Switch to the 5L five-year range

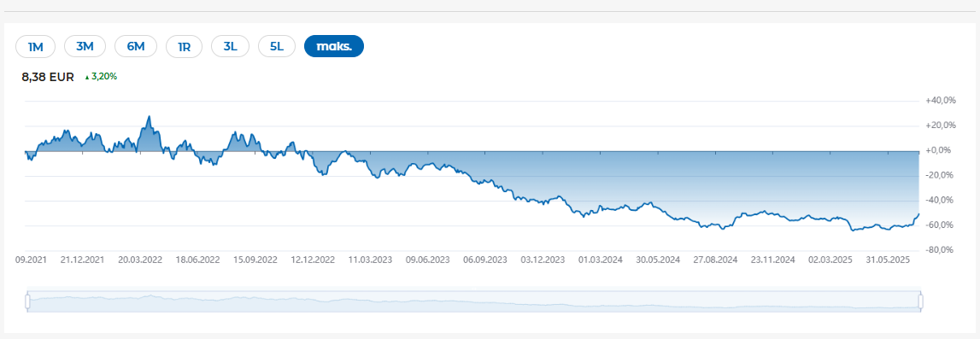(277, 46)
